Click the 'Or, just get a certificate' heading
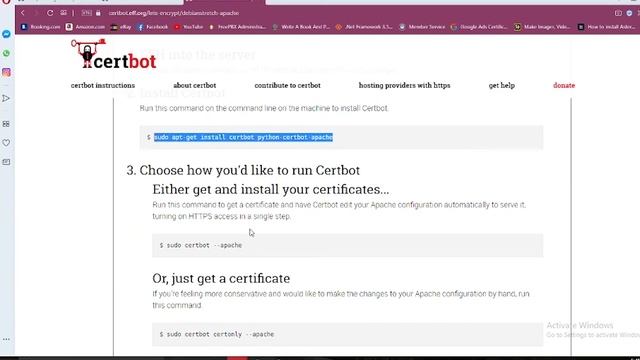 pos(221,278)
